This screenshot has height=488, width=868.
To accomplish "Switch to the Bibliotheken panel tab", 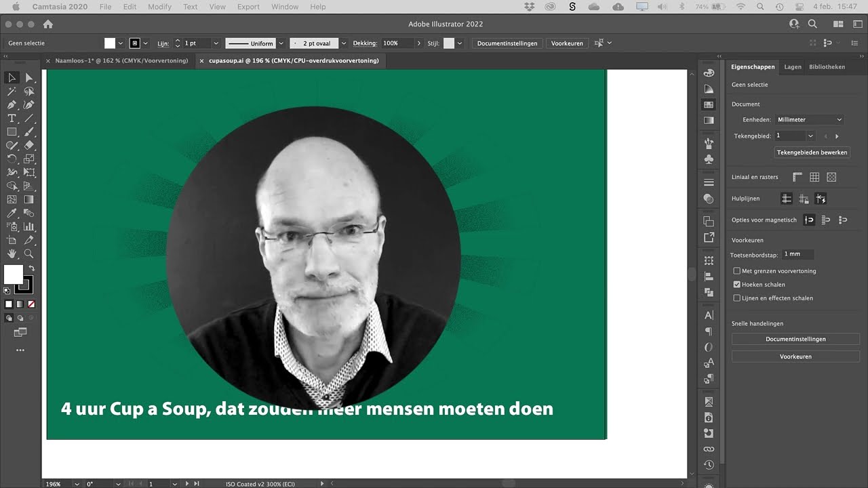I will (x=827, y=67).
